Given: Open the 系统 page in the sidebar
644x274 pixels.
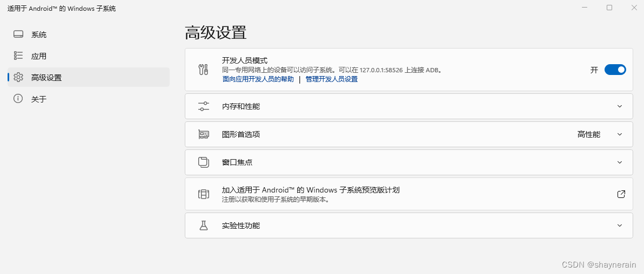Looking at the screenshot, I should (88, 35).
